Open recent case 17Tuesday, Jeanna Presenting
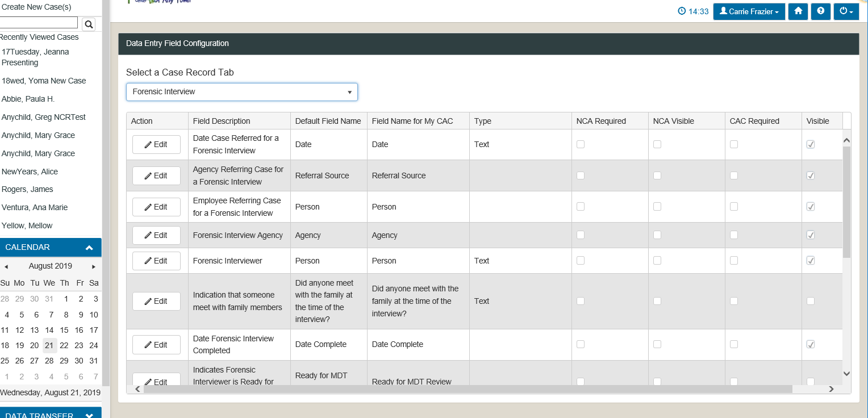 pos(35,57)
